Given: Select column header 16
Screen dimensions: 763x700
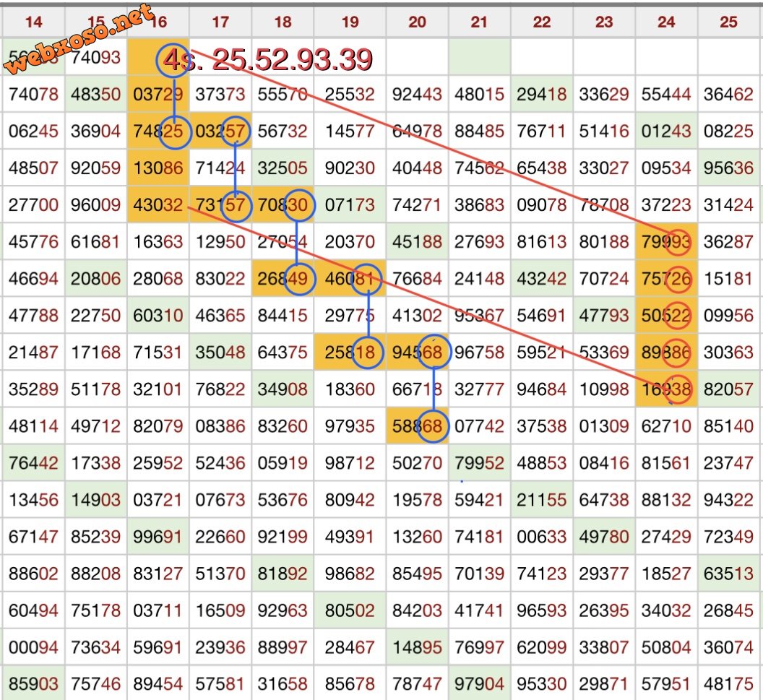Looking at the screenshot, I should [159, 22].
